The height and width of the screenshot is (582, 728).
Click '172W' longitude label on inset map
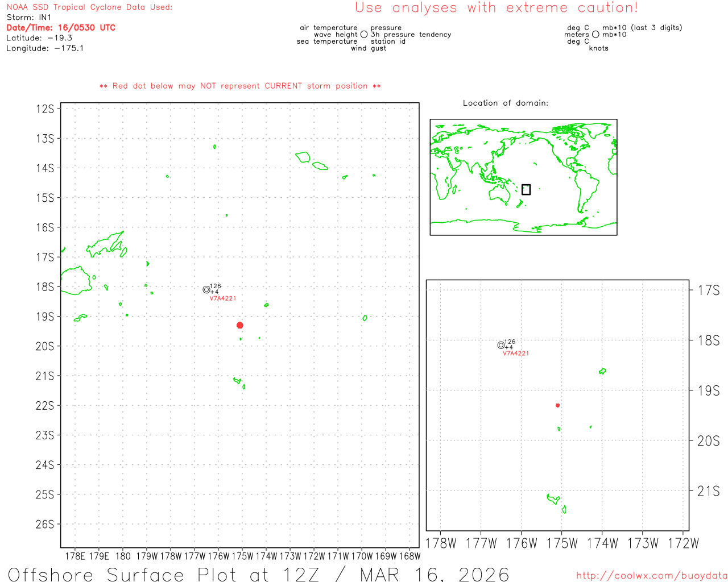683,543
